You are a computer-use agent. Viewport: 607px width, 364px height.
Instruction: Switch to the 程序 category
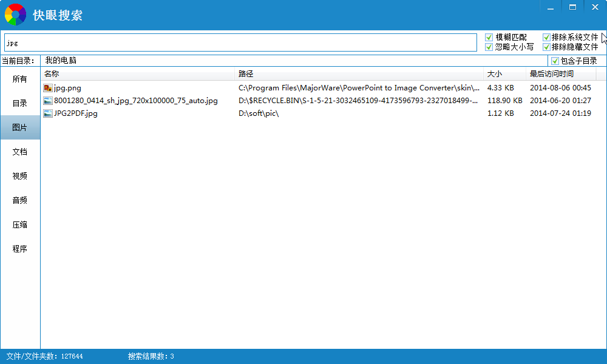[x=20, y=249]
